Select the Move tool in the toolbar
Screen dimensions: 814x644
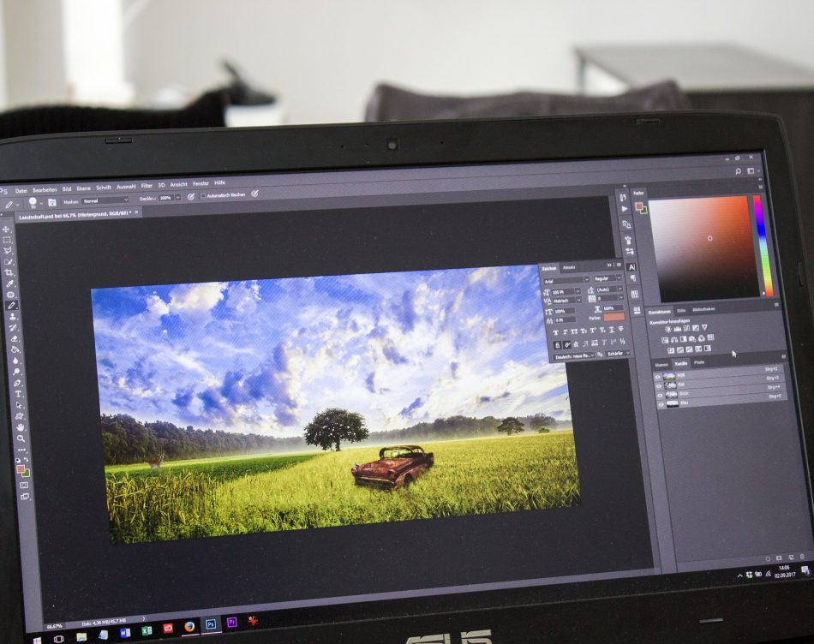pyautogui.click(x=6, y=229)
